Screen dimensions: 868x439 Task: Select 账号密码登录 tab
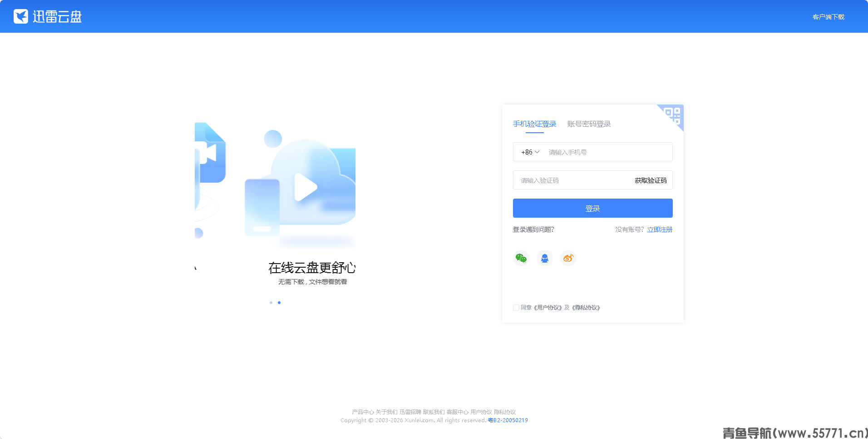[x=589, y=124]
